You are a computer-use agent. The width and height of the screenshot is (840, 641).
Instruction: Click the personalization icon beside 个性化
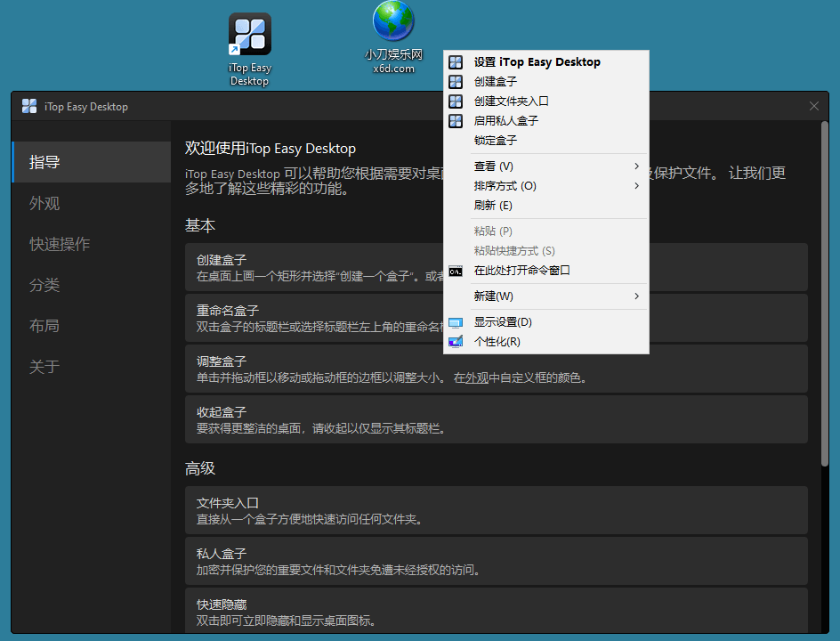[456, 341]
